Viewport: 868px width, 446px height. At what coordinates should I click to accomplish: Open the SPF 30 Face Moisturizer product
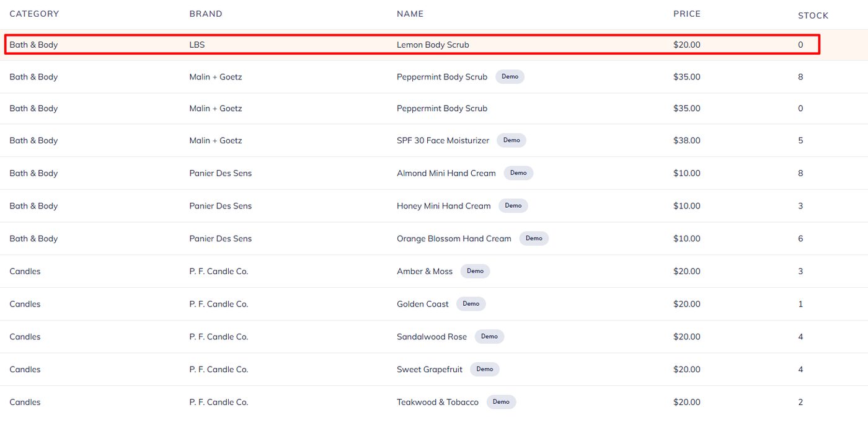(443, 141)
